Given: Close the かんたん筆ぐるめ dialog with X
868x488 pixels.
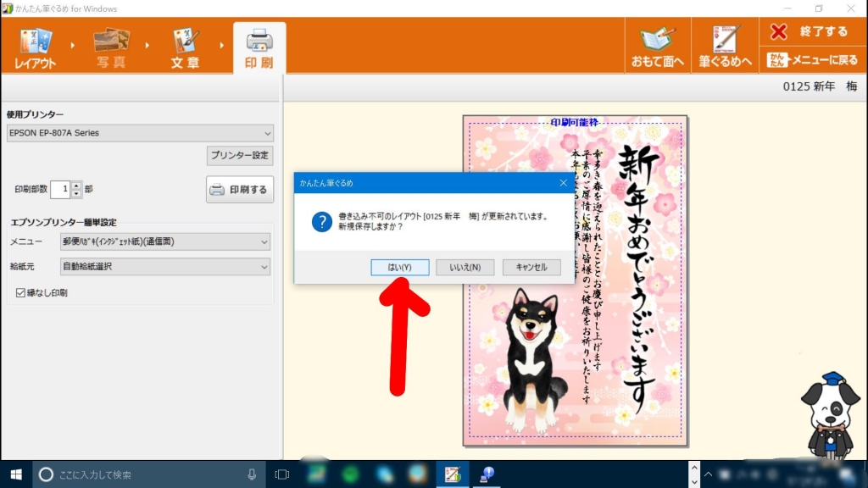Looking at the screenshot, I should click(x=563, y=183).
